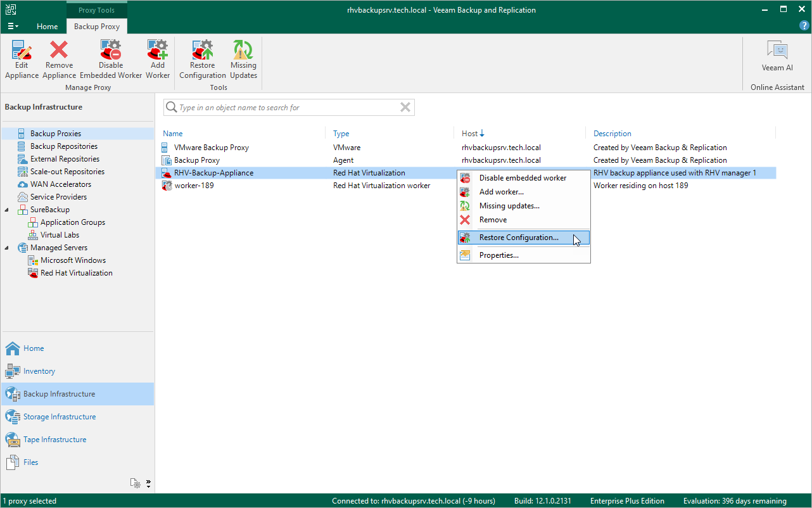The height and width of the screenshot is (508, 812).
Task: Select the Backup Proxy ribbon tab
Action: [97, 27]
